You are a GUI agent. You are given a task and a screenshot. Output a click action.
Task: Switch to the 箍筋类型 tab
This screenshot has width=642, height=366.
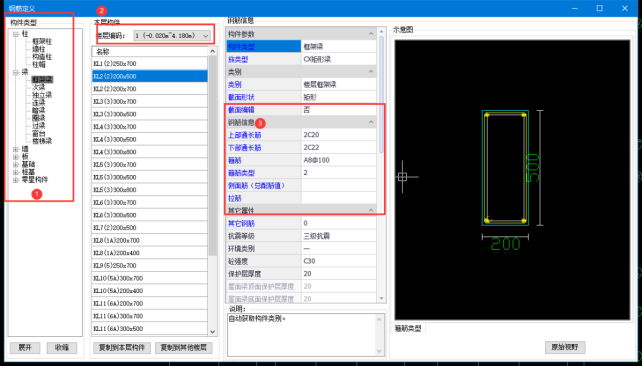click(x=408, y=329)
